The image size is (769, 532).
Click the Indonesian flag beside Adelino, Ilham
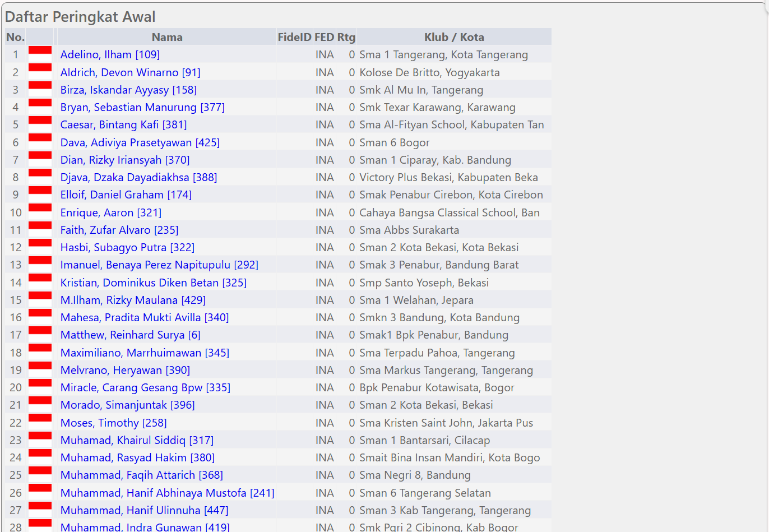coord(40,54)
